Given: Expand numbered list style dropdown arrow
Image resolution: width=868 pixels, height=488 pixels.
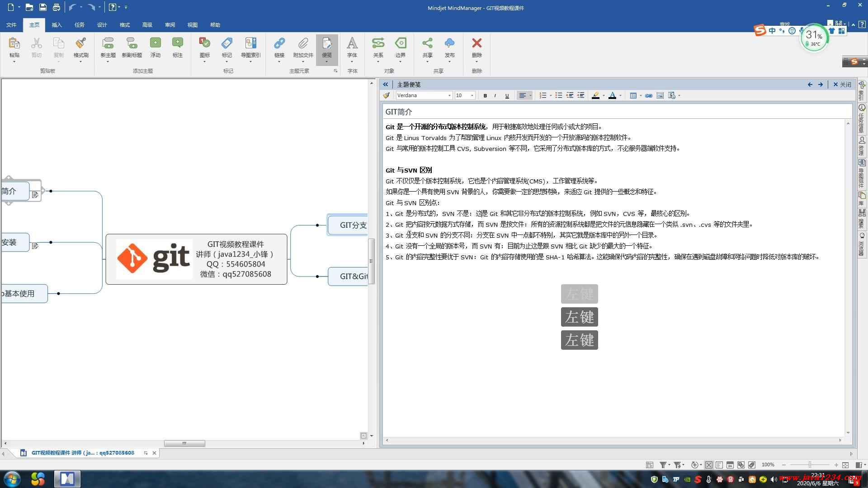Looking at the screenshot, I should tap(550, 95).
